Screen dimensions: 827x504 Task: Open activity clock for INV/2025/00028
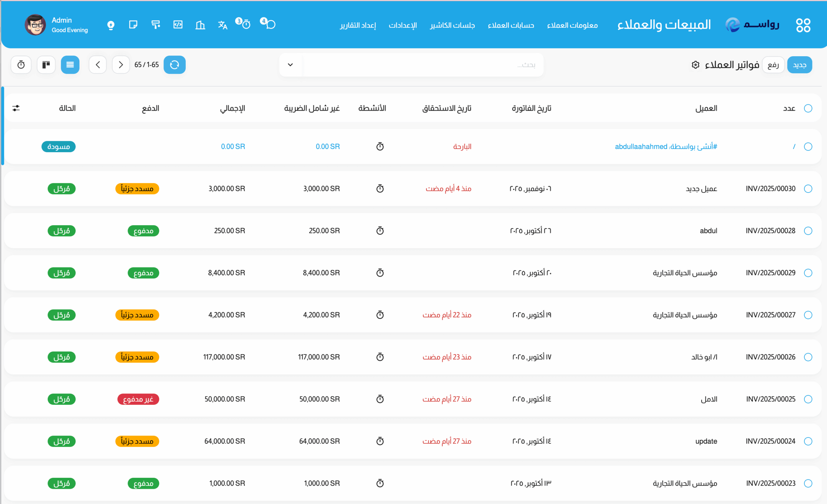(x=380, y=231)
